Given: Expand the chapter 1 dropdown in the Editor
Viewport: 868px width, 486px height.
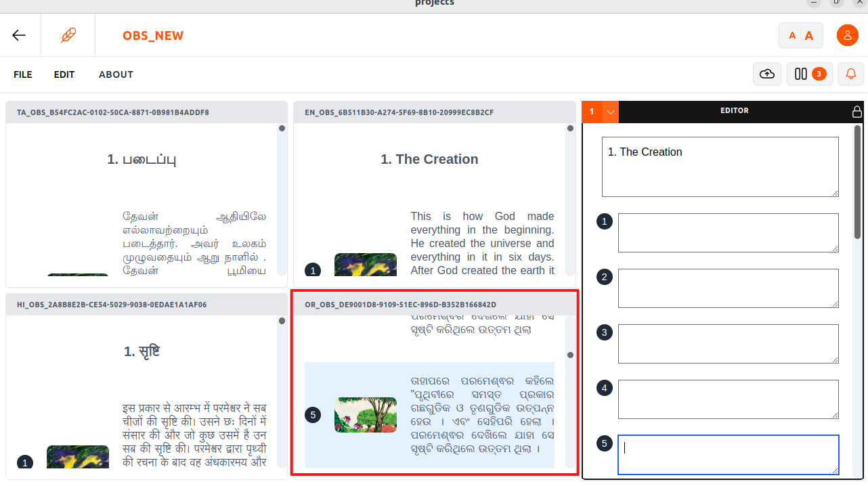Looking at the screenshot, I should (611, 111).
